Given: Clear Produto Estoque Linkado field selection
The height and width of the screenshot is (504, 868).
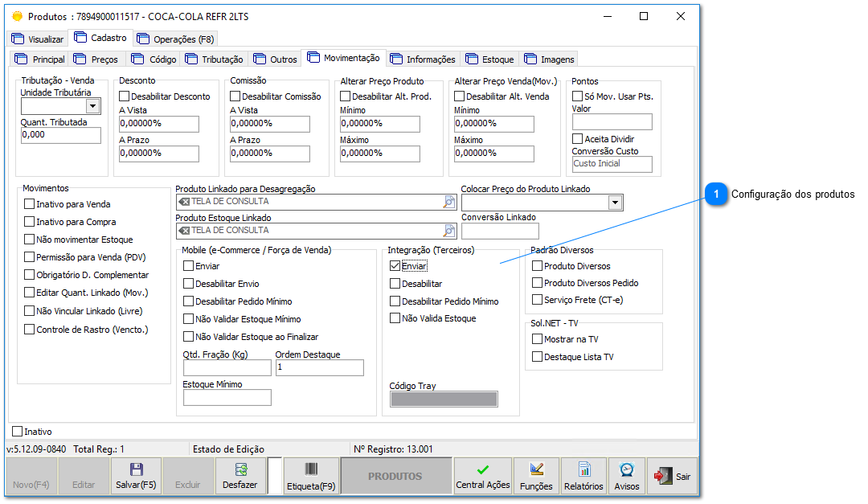Looking at the screenshot, I should (x=184, y=231).
